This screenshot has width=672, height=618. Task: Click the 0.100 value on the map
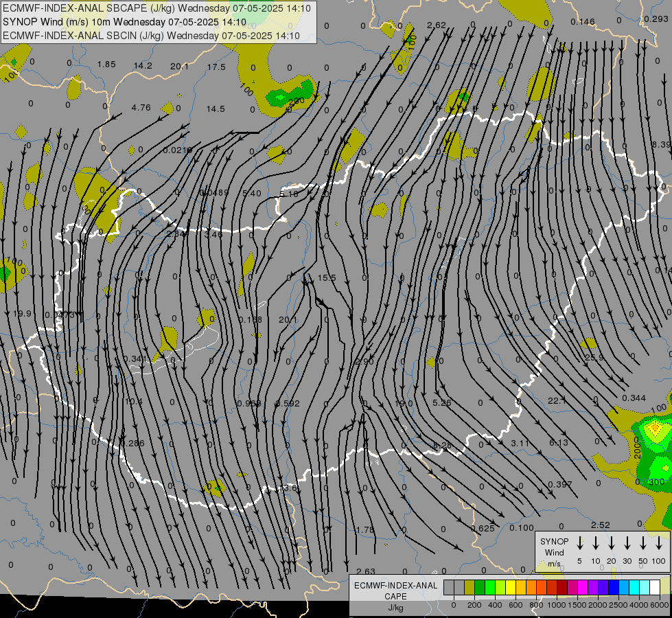pos(522,527)
